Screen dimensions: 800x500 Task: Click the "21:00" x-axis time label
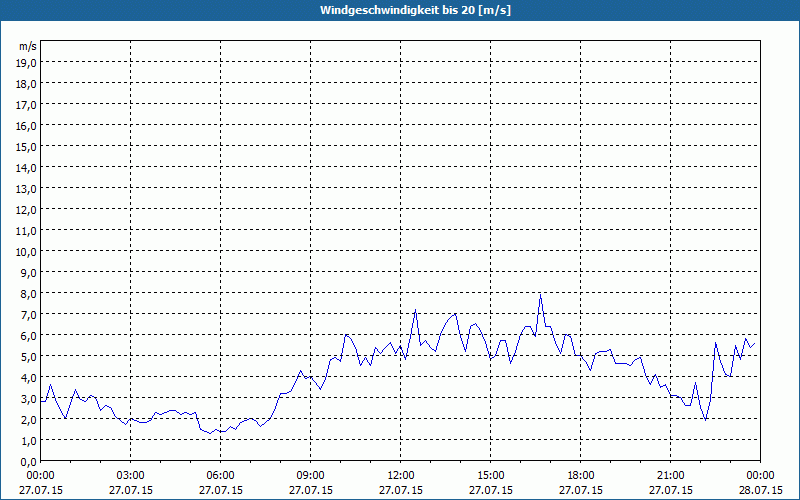click(670, 476)
